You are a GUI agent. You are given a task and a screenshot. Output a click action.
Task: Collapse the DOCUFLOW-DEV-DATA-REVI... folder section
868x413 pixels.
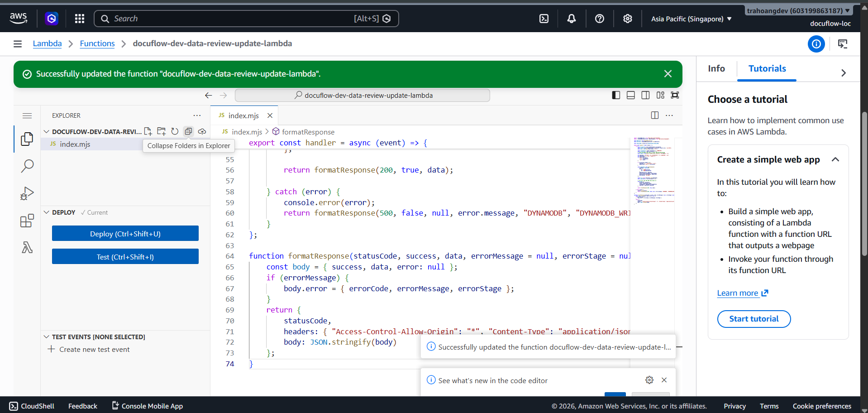tap(46, 132)
